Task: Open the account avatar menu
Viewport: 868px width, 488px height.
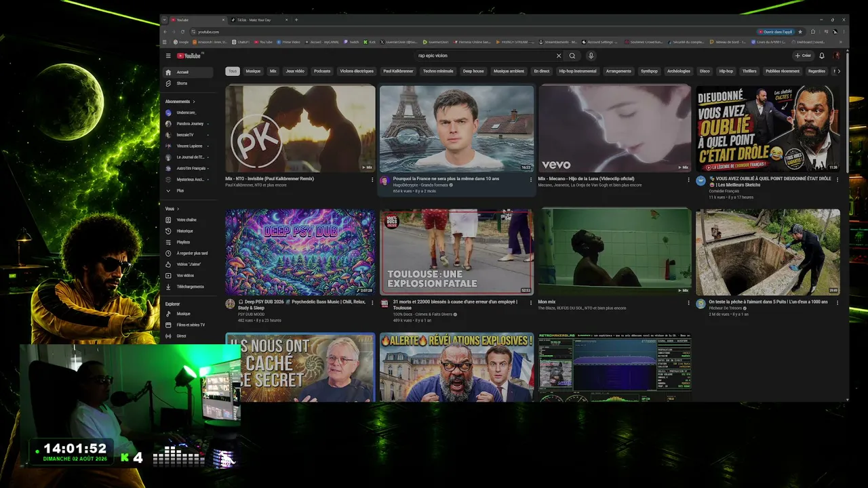Action: click(x=837, y=56)
